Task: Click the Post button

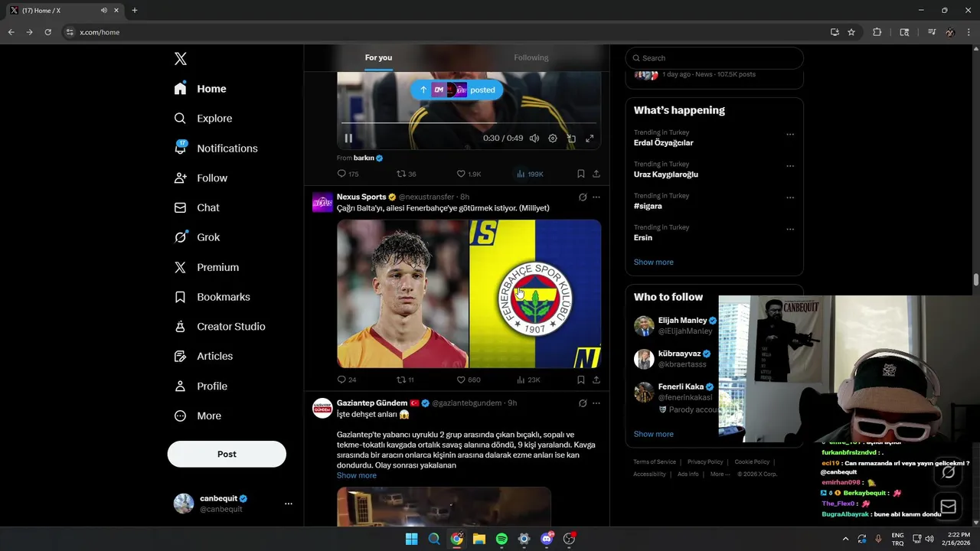Action: pyautogui.click(x=227, y=454)
